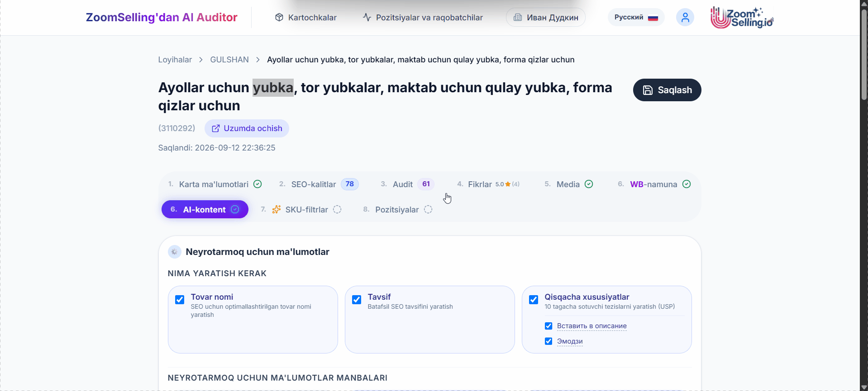Click the neural network icon beside Neyrotarmoq heading
The height and width of the screenshot is (391, 868).
click(174, 252)
